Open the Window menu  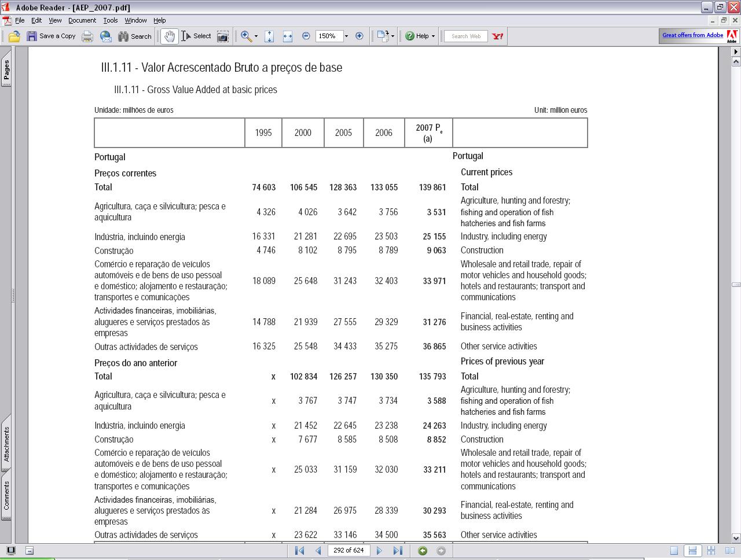pos(135,20)
